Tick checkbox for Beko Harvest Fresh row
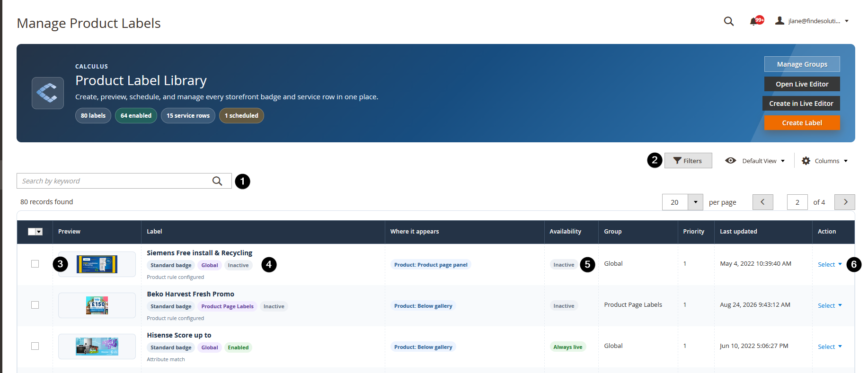The width and height of the screenshot is (868, 373). 35,305
